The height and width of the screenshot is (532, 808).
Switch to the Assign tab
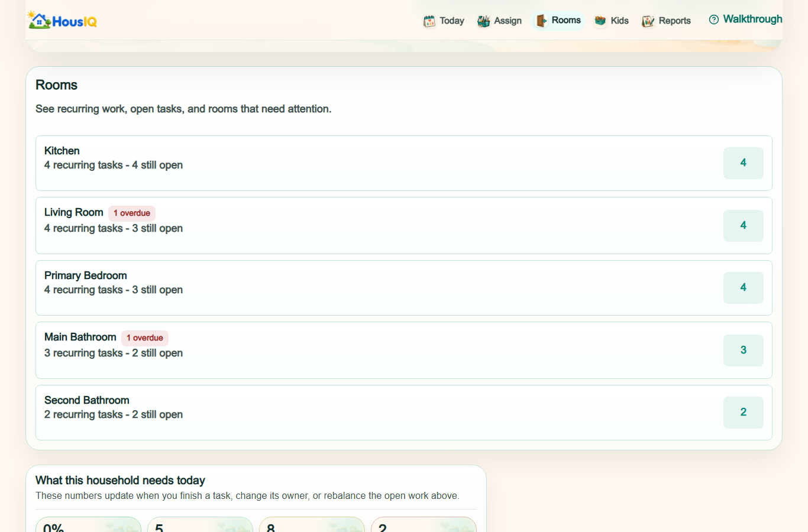coord(500,21)
